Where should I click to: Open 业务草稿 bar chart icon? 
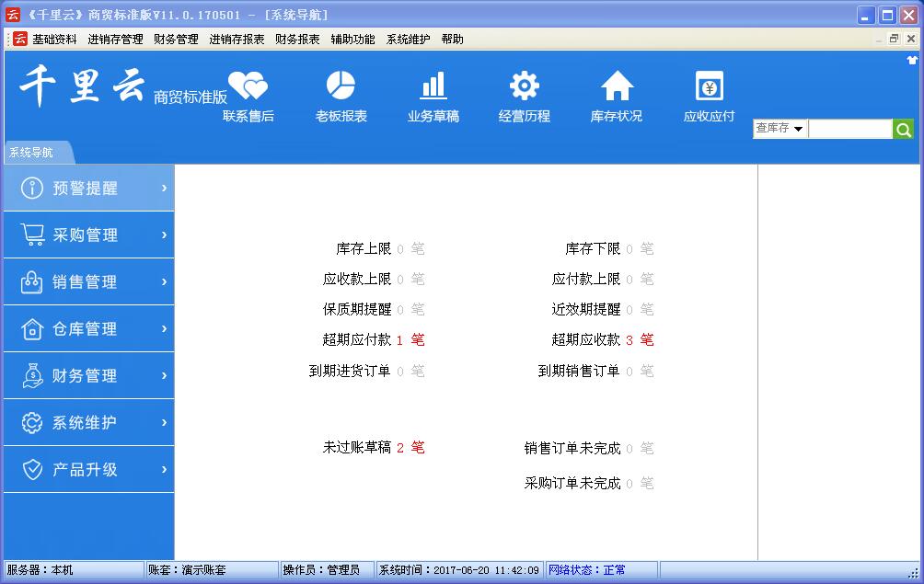point(433,87)
